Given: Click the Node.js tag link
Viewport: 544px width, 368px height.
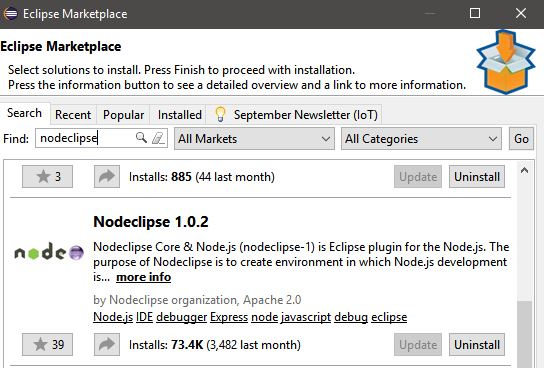Looking at the screenshot, I should pos(113,317).
